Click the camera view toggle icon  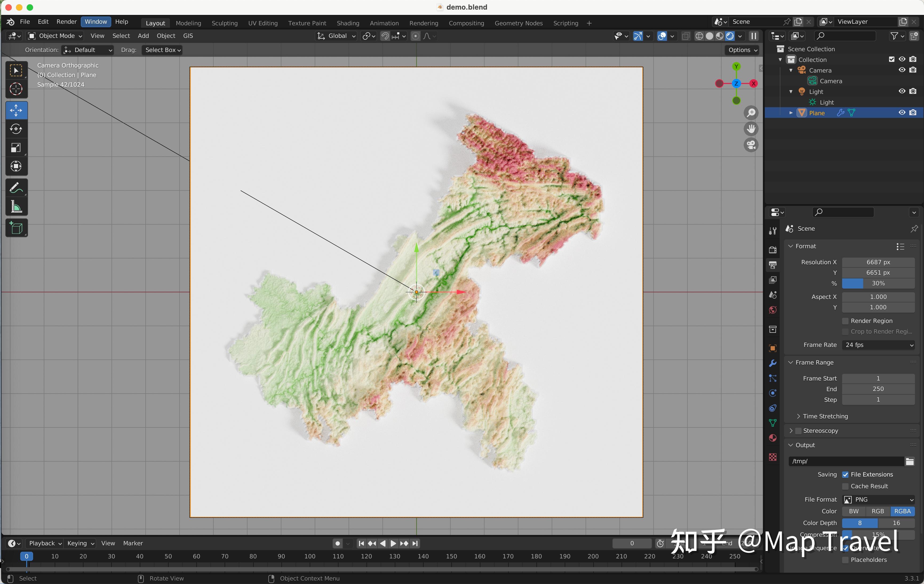[751, 145]
